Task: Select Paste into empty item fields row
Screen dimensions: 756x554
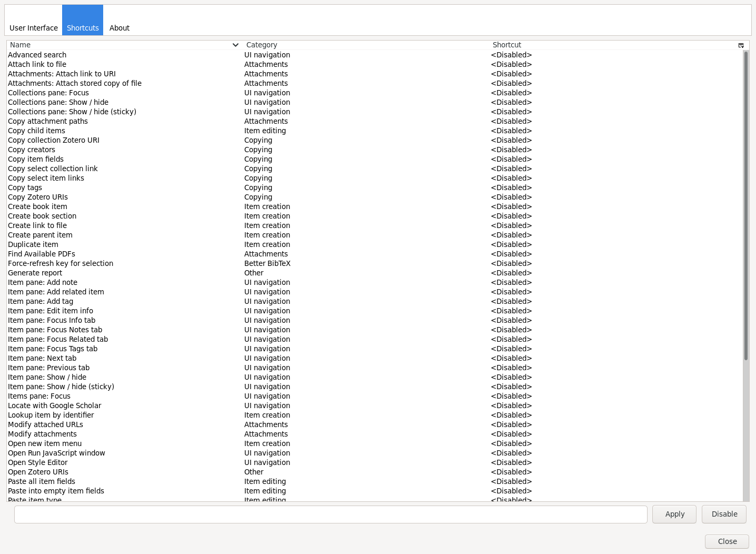Action: (374, 491)
